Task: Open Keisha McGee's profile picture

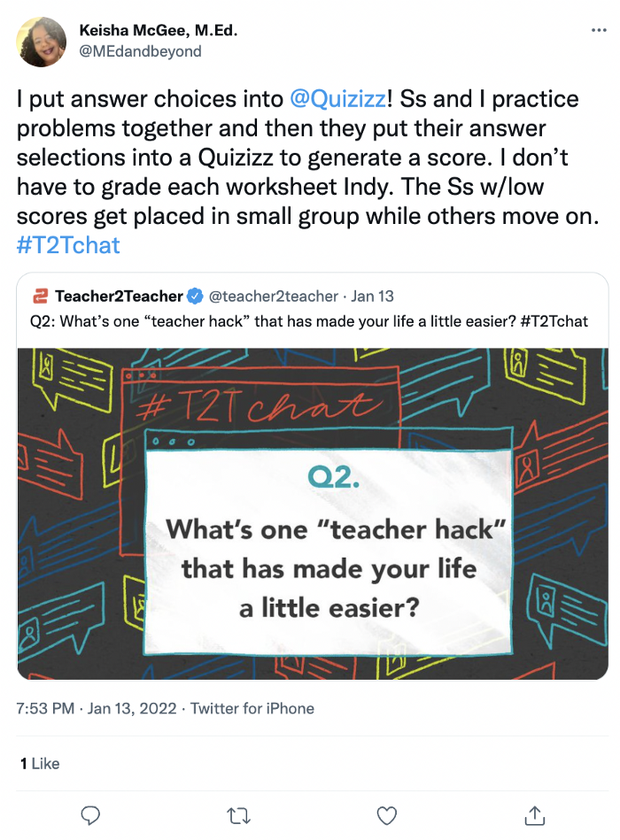Action: [41, 42]
